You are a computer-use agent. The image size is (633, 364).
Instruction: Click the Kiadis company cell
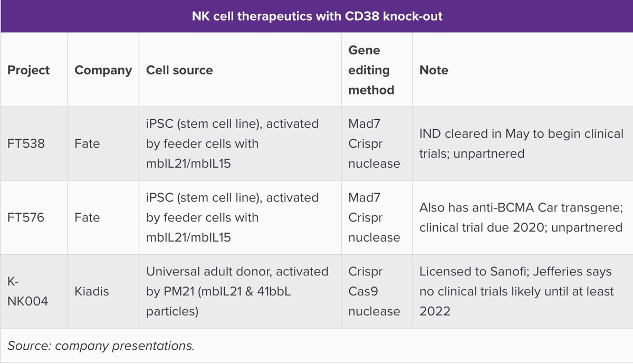click(91, 291)
